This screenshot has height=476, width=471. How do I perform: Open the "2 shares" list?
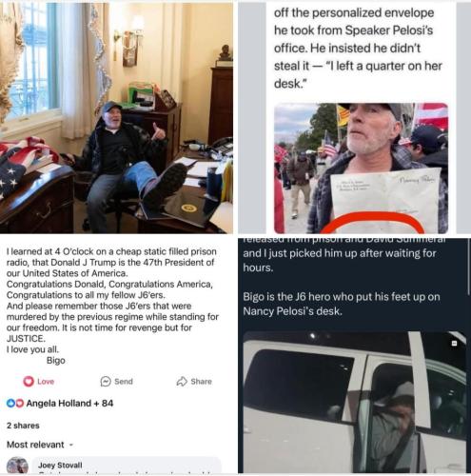point(23,426)
